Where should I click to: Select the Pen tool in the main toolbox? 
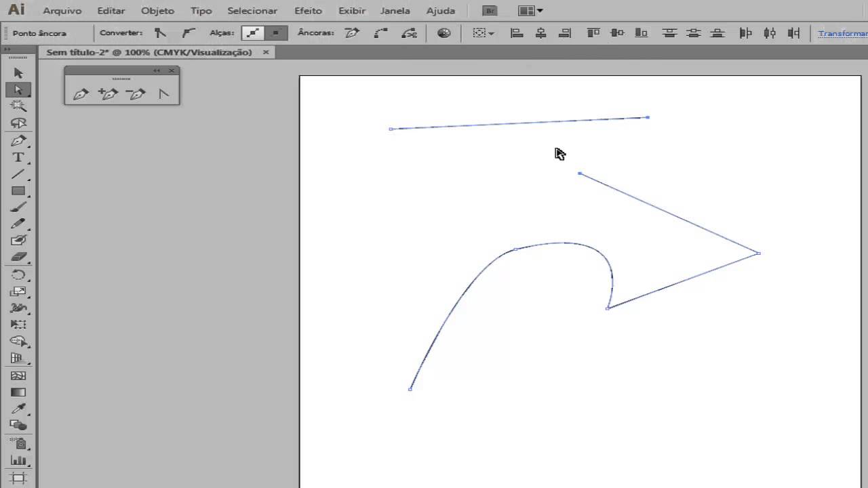click(x=18, y=141)
